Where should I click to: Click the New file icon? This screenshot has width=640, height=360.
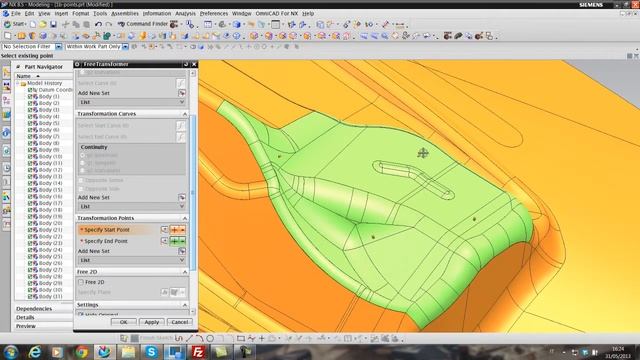pyautogui.click(x=33, y=24)
